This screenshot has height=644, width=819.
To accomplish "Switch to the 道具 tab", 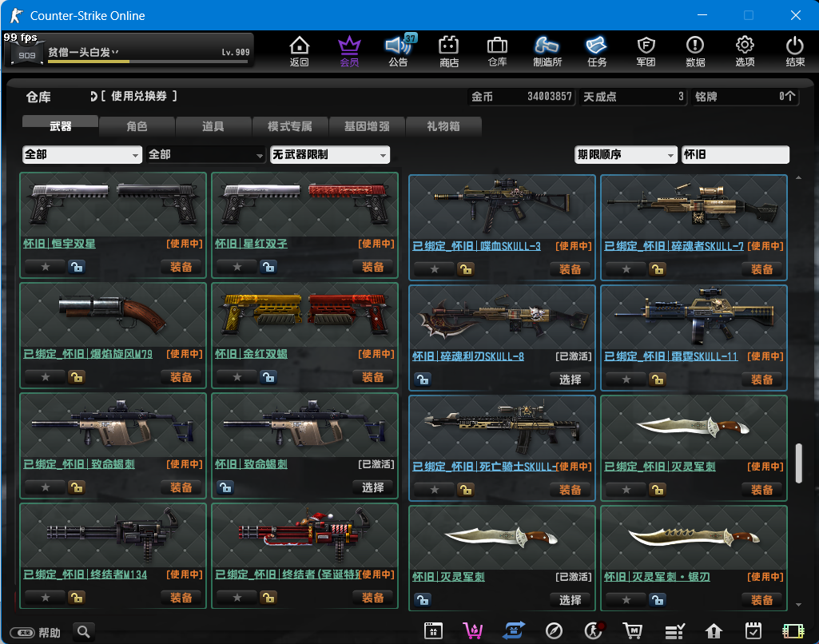I will (x=213, y=126).
